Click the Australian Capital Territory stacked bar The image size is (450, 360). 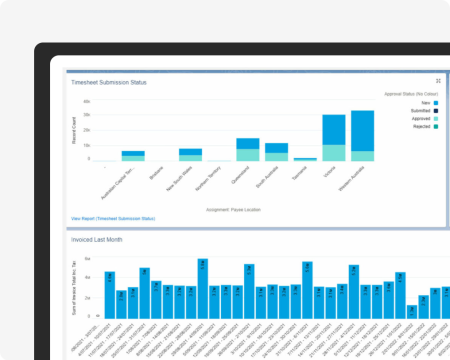(x=133, y=156)
